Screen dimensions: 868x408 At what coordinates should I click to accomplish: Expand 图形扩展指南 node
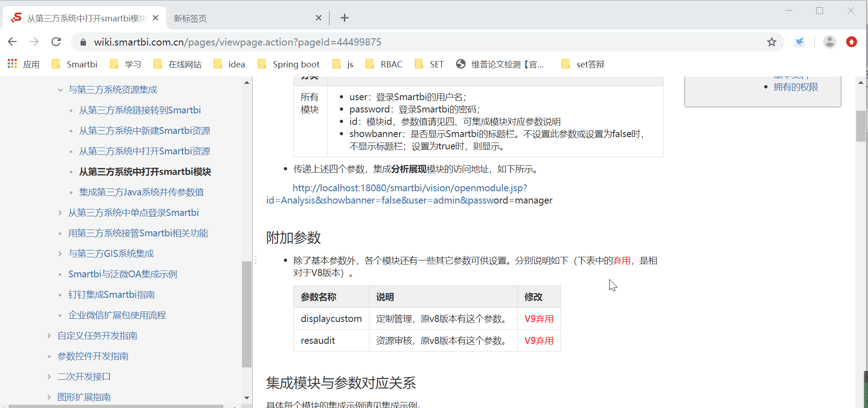[x=49, y=397]
